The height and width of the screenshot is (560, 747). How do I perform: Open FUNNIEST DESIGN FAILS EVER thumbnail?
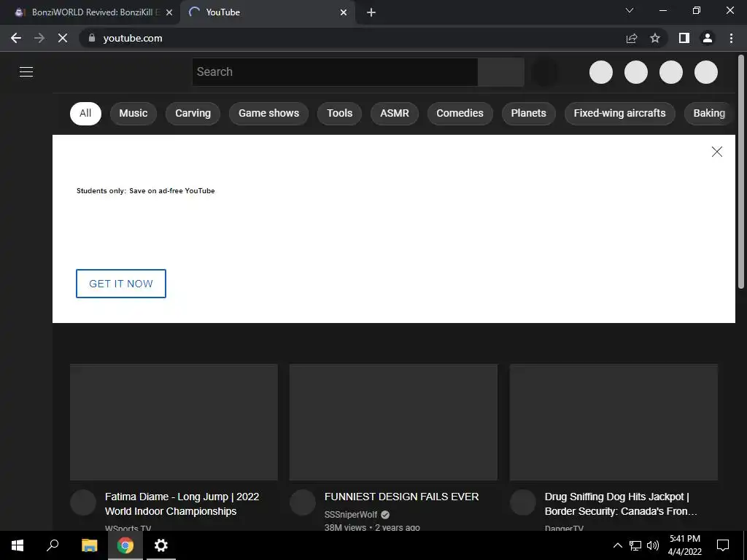(393, 422)
